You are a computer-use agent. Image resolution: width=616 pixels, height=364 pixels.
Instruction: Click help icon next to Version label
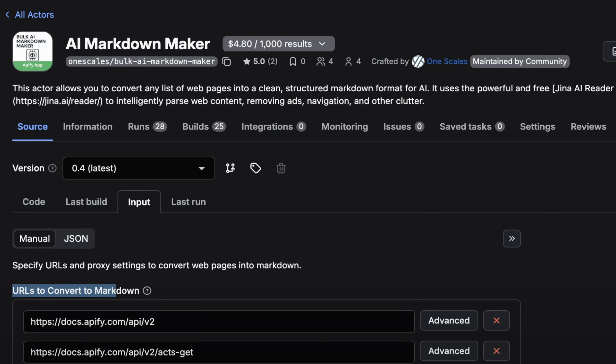52,168
